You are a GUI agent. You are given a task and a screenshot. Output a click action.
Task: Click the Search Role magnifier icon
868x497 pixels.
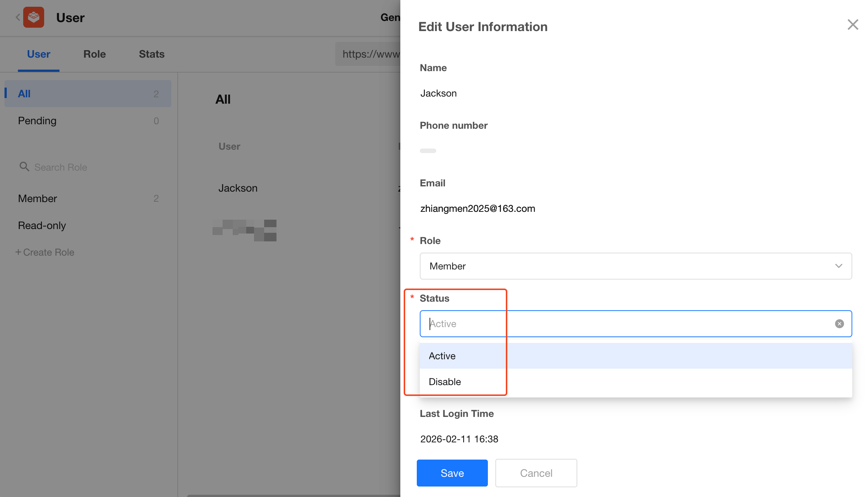coord(24,167)
